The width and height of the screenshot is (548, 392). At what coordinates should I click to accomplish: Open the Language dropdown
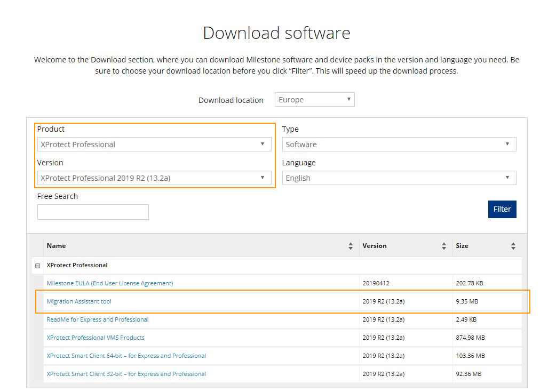(399, 178)
